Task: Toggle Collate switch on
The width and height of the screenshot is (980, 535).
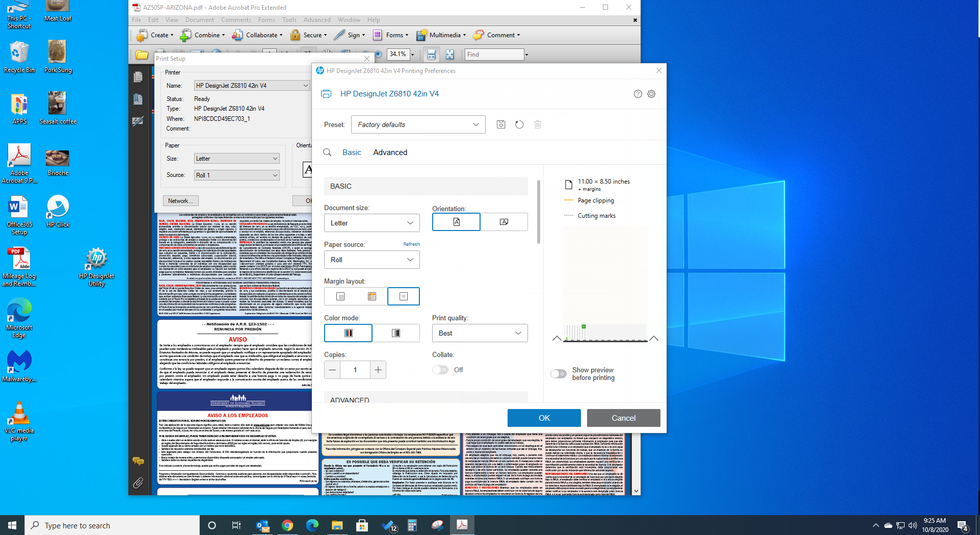Action: (440, 370)
